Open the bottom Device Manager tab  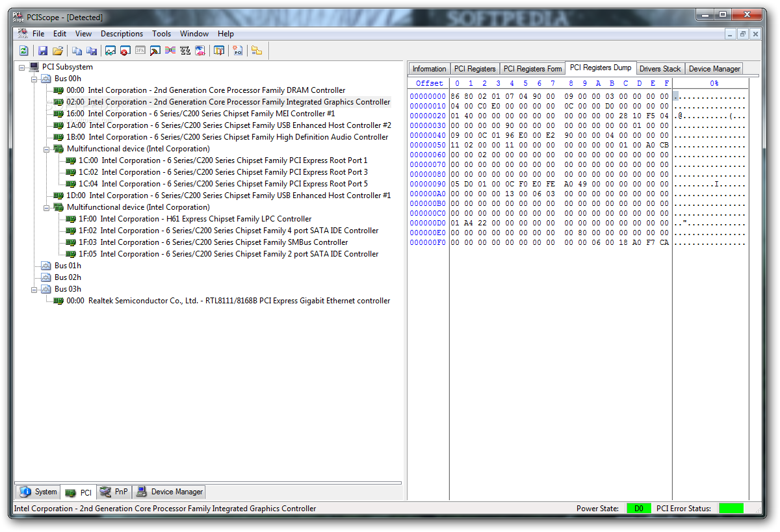point(170,492)
